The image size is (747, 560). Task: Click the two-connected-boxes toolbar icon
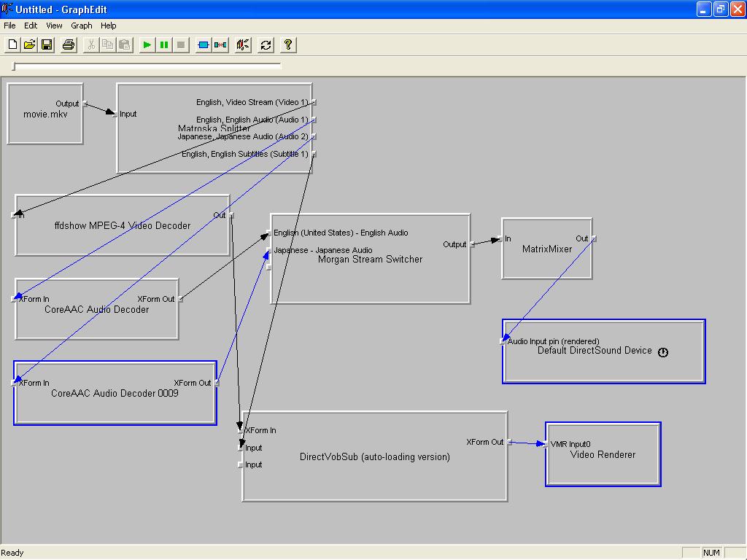(220, 44)
